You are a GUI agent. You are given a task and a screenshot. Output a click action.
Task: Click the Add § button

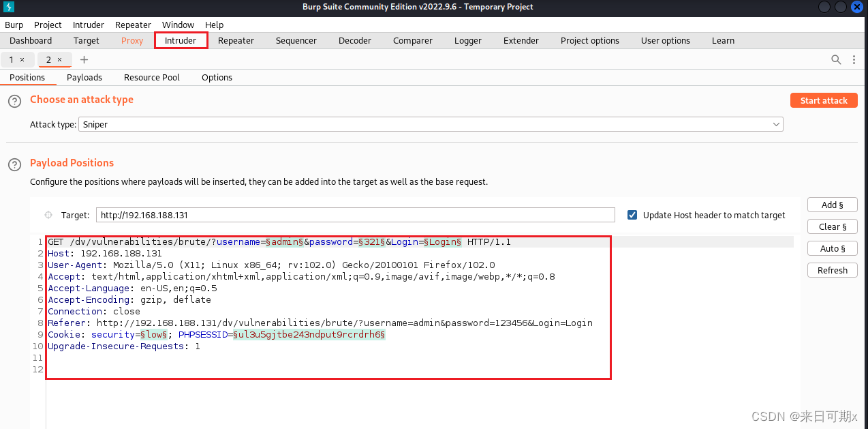point(832,205)
